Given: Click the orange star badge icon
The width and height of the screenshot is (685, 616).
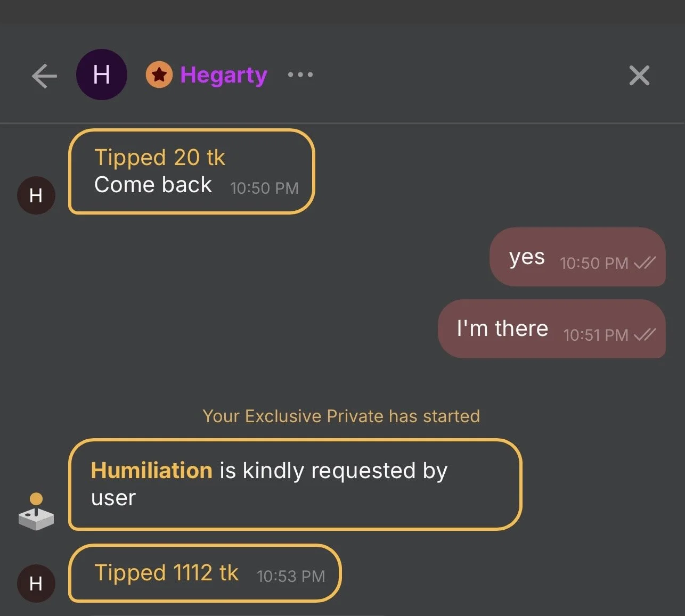Looking at the screenshot, I should (159, 75).
